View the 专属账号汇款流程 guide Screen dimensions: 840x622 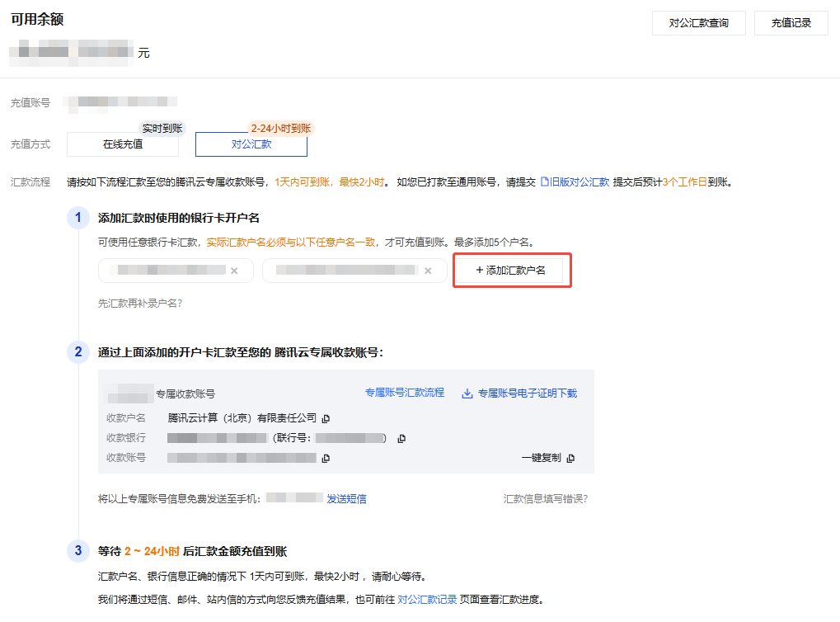(404, 393)
